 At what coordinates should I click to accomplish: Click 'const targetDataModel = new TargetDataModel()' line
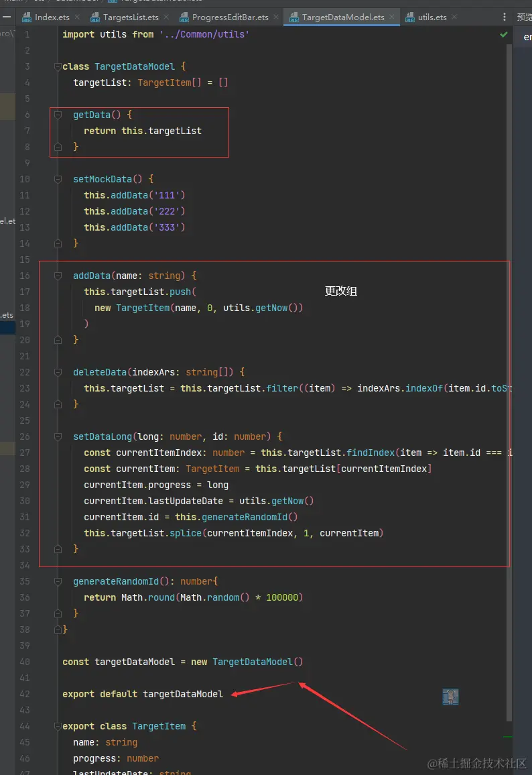click(182, 662)
